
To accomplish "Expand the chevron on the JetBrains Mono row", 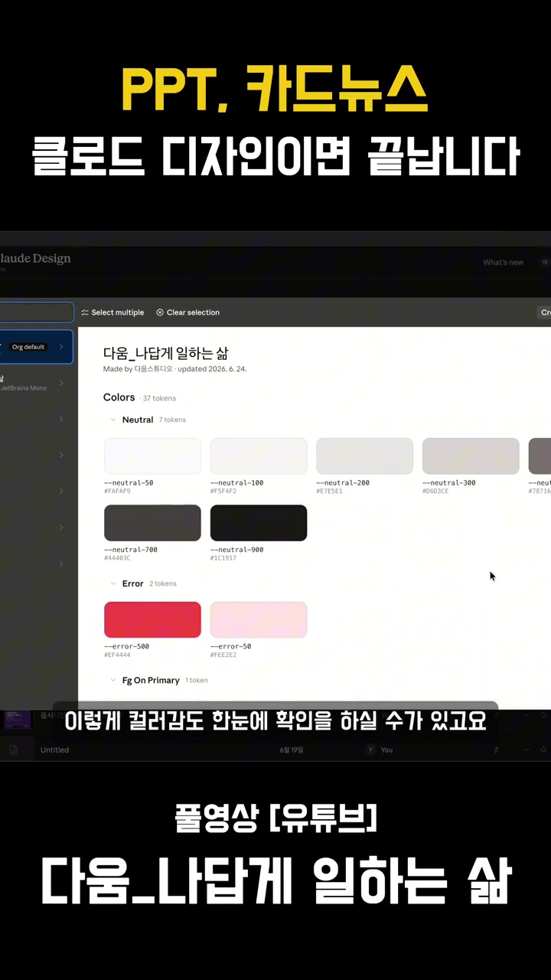I will point(61,383).
